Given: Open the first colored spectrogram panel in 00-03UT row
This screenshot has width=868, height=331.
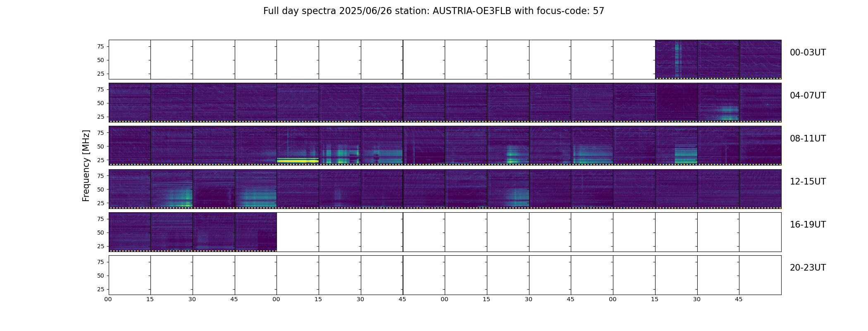Looking at the screenshot, I should tap(676, 60).
